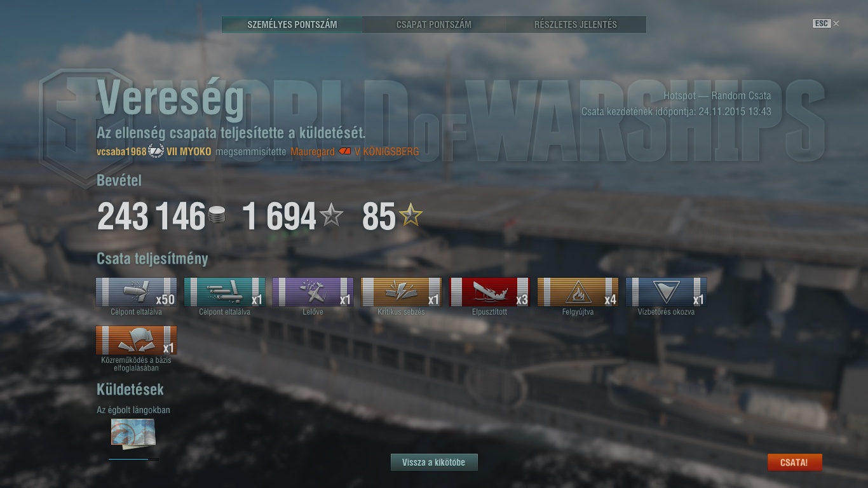868x488 pixels.
Task: Click the Lelőve plane shot down ribbon
Action: 313,292
